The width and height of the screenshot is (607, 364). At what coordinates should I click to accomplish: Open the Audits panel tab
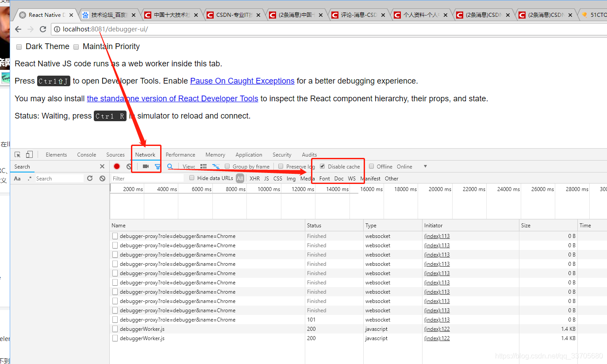[x=310, y=155]
